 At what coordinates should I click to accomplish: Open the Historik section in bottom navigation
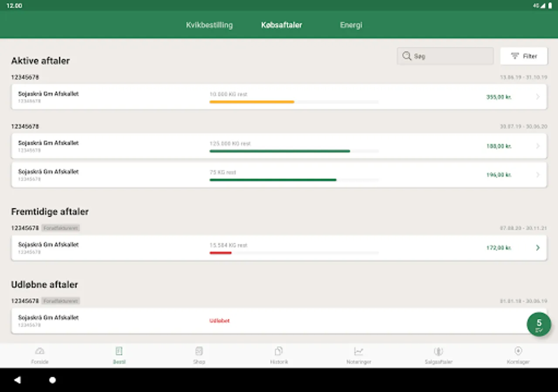tap(279, 355)
